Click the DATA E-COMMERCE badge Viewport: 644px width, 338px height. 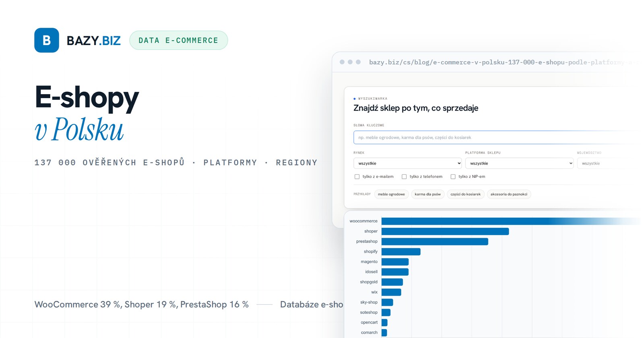pos(179,40)
